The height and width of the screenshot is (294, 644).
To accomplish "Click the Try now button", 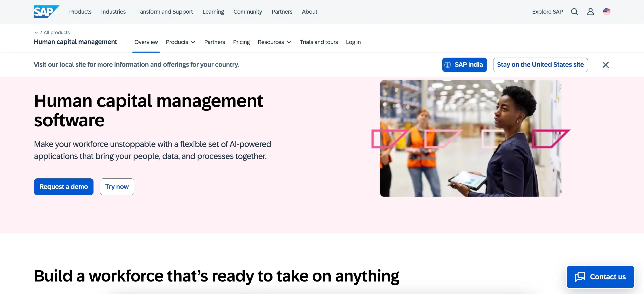I will pos(117,187).
